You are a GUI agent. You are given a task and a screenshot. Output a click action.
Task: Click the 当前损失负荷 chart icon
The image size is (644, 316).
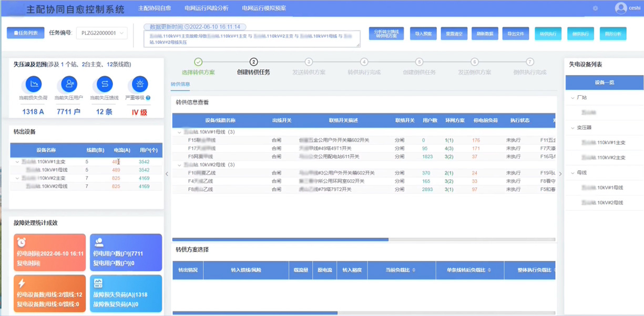[33, 84]
